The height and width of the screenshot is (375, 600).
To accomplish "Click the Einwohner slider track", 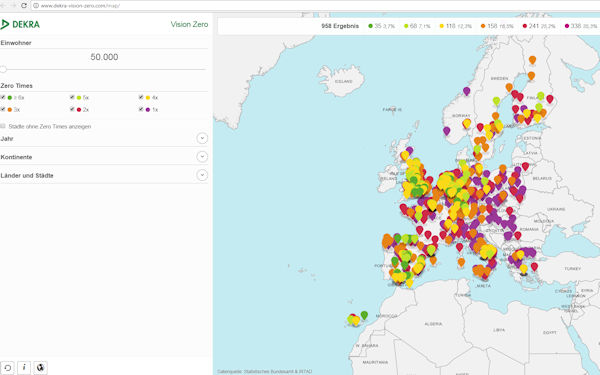I will pyautogui.click(x=104, y=69).
